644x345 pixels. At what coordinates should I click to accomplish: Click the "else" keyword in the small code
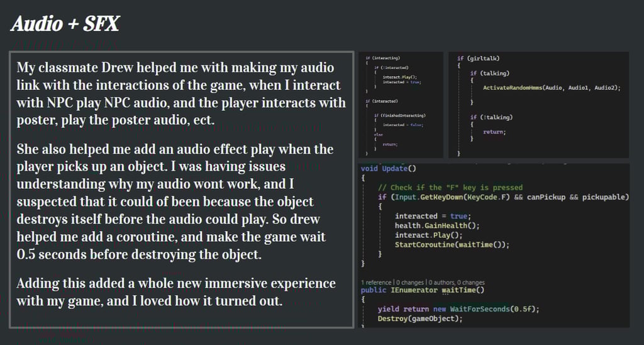[x=378, y=135]
